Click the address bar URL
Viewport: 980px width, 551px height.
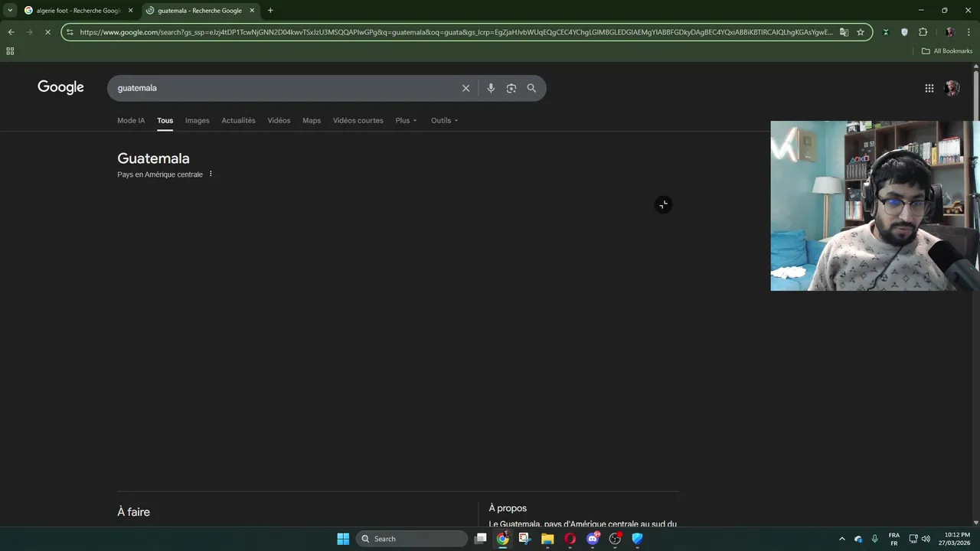pos(456,32)
